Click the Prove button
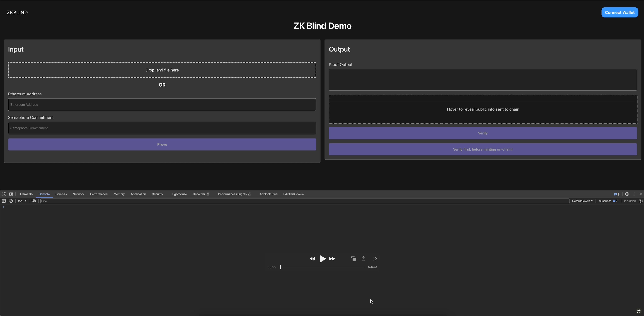 (x=162, y=145)
